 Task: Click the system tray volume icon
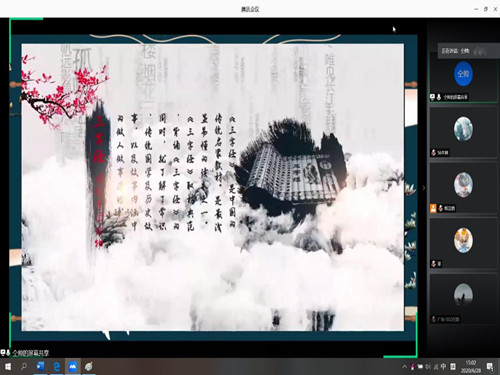[x=428, y=367]
